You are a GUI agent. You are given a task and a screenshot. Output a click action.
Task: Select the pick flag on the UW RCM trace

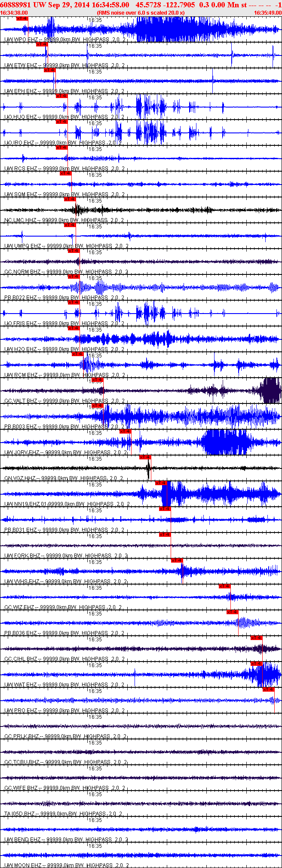[78, 354]
